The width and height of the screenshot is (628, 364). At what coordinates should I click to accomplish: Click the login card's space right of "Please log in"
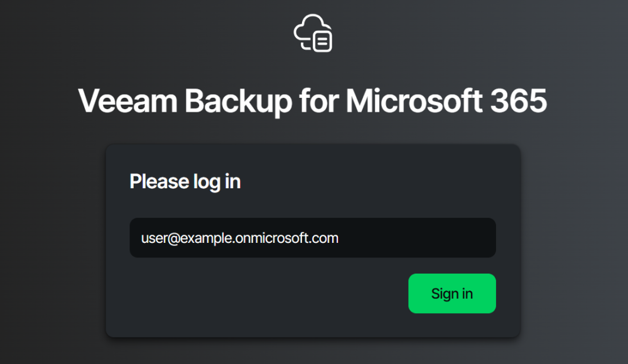(x=369, y=182)
